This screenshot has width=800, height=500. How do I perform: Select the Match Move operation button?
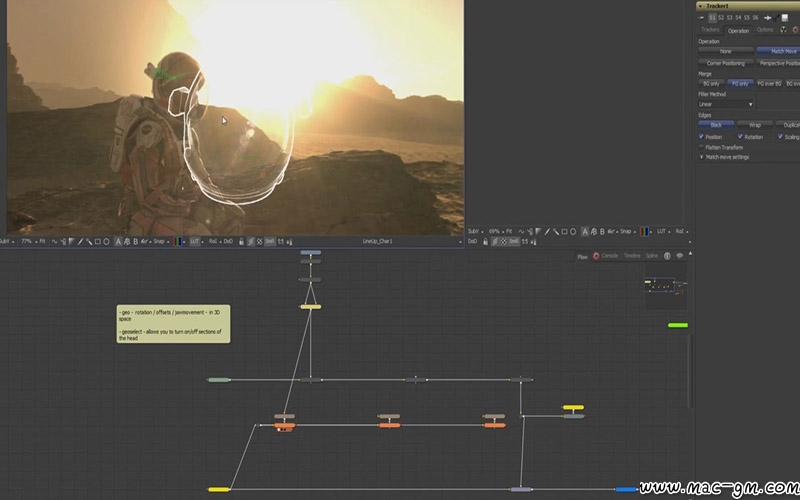(x=778, y=51)
